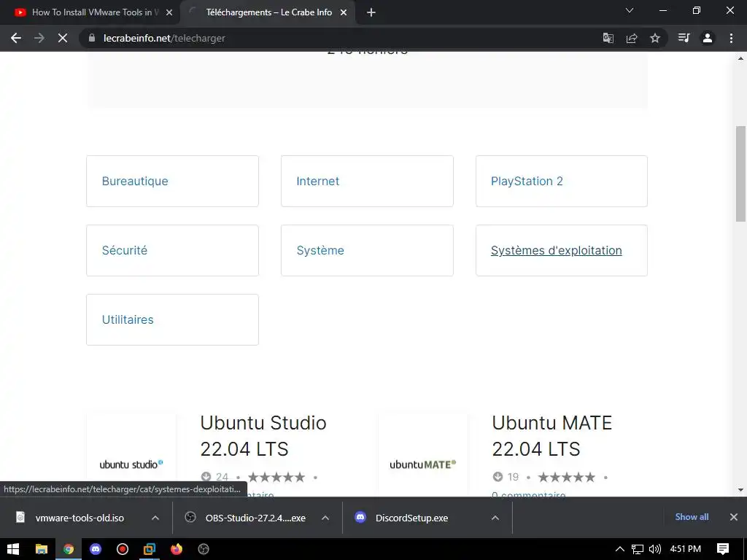
Task: Show hidden system tray icons
Action: [619, 549]
